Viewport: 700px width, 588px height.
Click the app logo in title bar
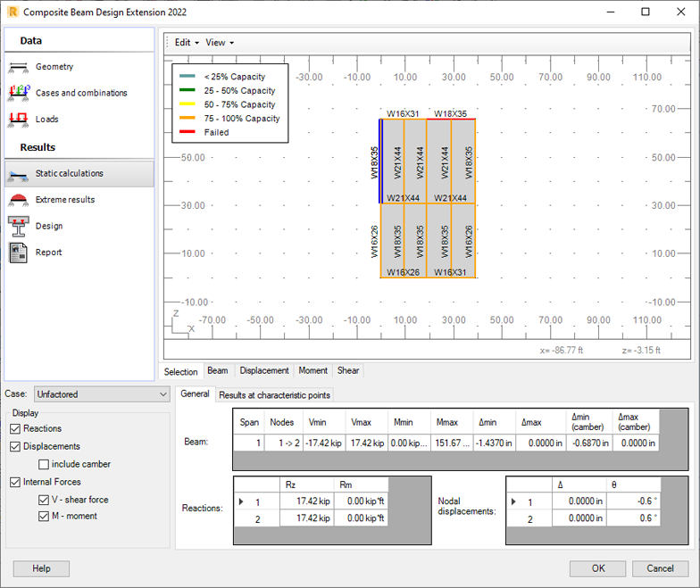pos(12,12)
